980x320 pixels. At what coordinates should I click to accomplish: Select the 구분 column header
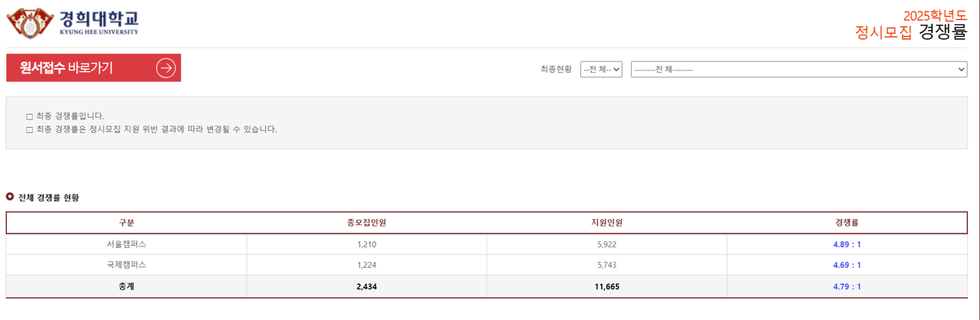pyautogui.click(x=126, y=223)
